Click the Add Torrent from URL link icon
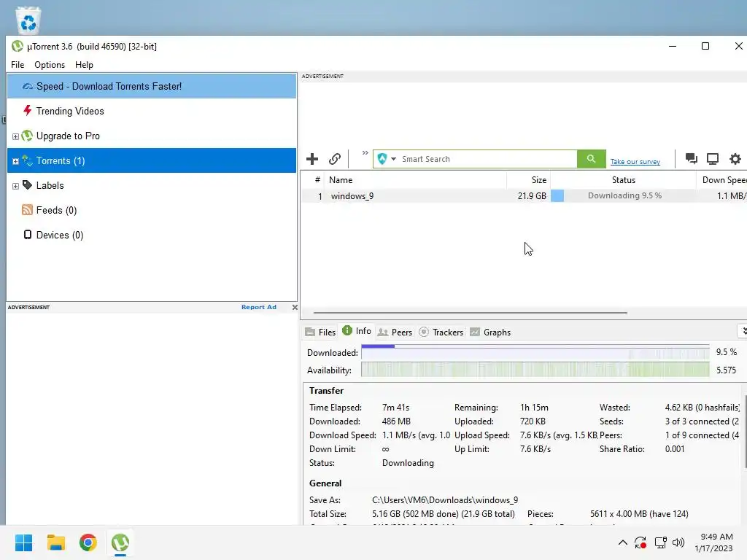747x560 pixels. click(x=335, y=159)
